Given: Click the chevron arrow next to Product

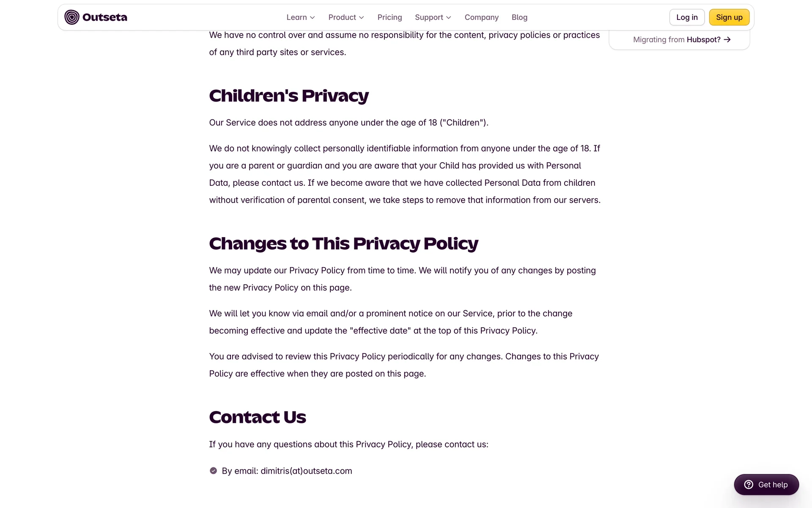Looking at the screenshot, I should (362, 18).
